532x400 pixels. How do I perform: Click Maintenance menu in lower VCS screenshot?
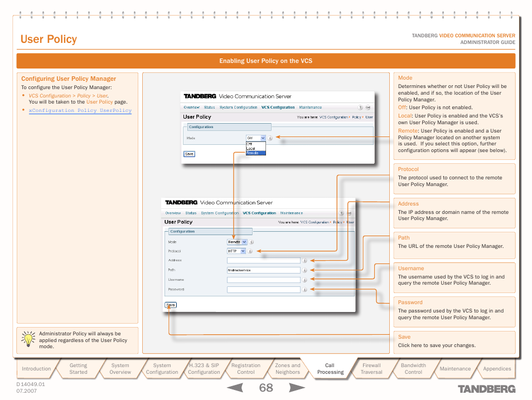point(292,213)
